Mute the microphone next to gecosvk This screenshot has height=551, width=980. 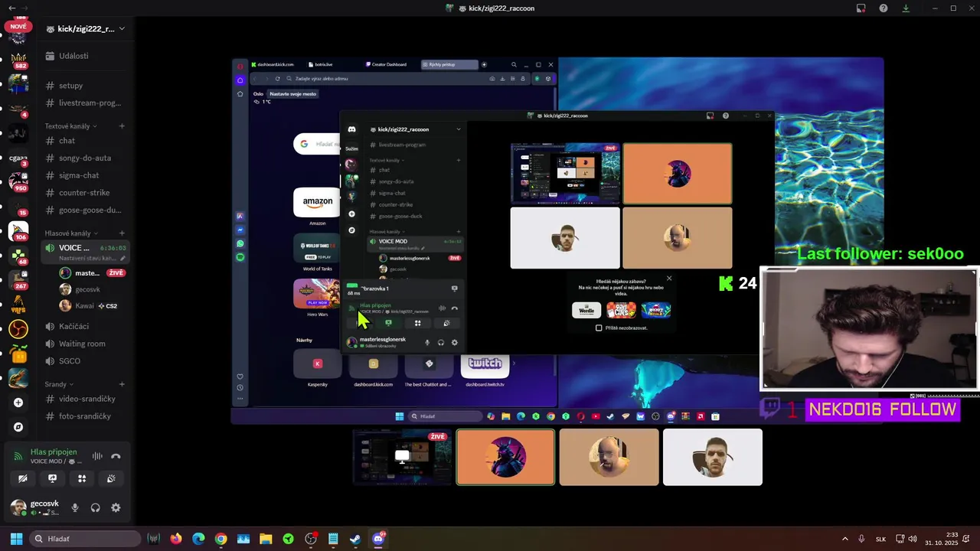click(x=75, y=507)
